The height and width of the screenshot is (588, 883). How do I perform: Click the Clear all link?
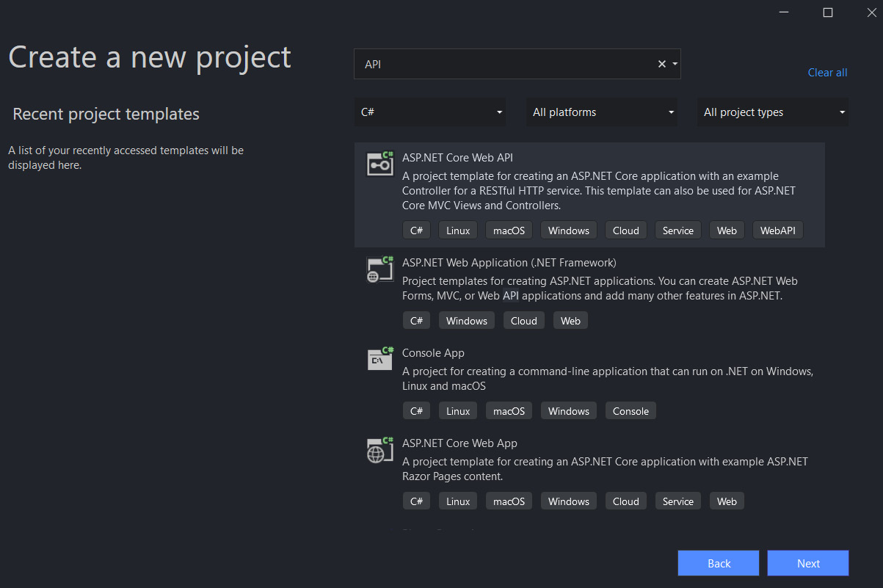827,73
